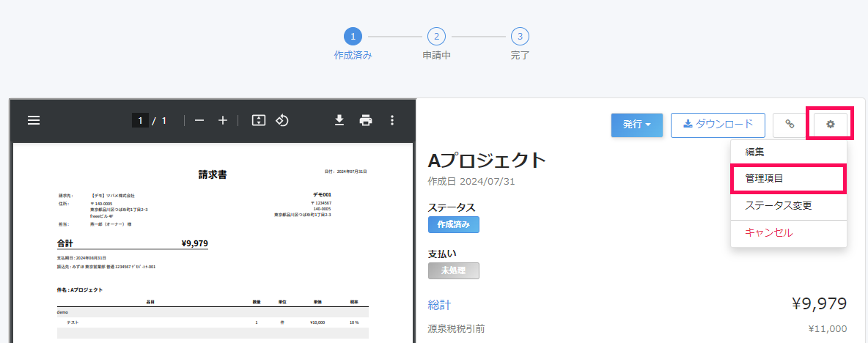Rotate the PDF with the rotate icon

(x=282, y=120)
